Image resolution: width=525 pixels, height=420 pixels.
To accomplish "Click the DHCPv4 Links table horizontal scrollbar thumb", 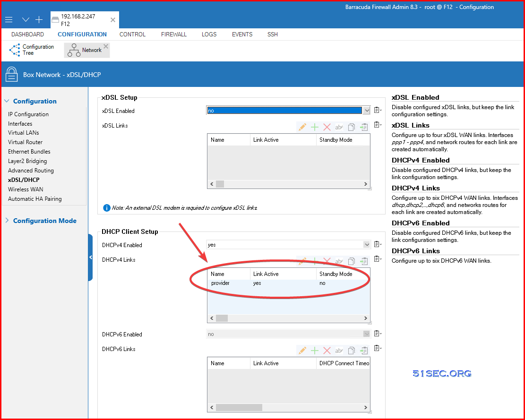I will point(222,318).
